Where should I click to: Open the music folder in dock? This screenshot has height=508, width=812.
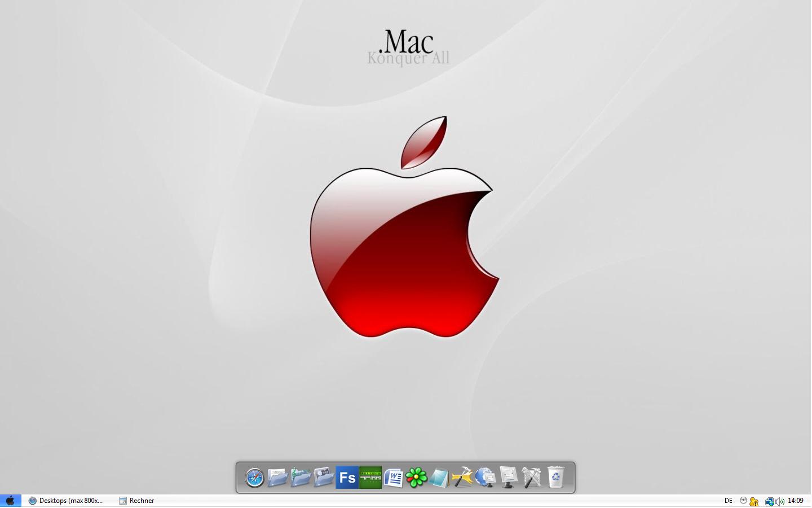click(301, 478)
